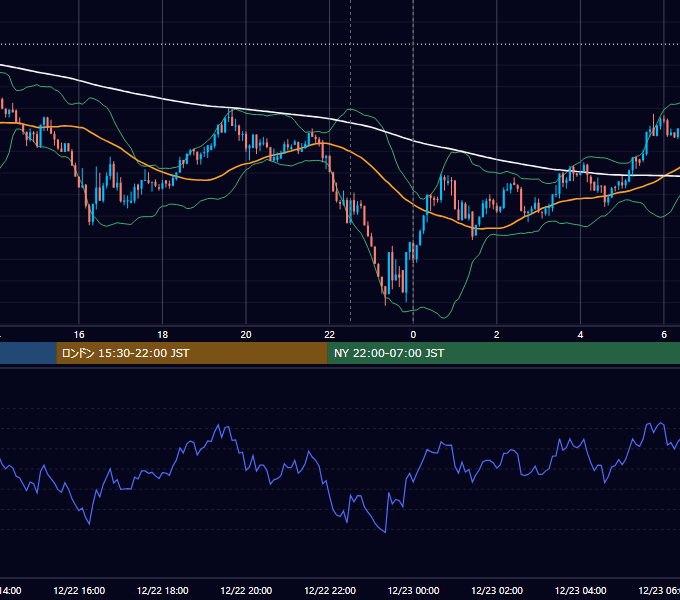Click the 12/22 20:00 time label
The image size is (680, 600).
[x=246, y=590]
